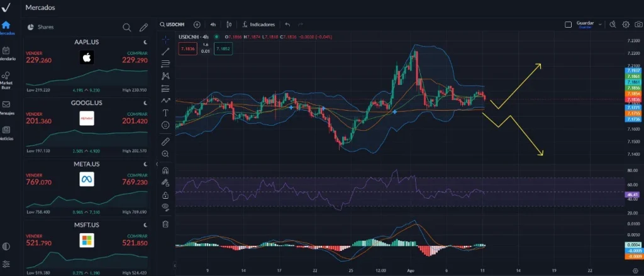This screenshot has height=276, width=644.
Task: Open the 4h timeframe dropdown
Action: pos(213,25)
